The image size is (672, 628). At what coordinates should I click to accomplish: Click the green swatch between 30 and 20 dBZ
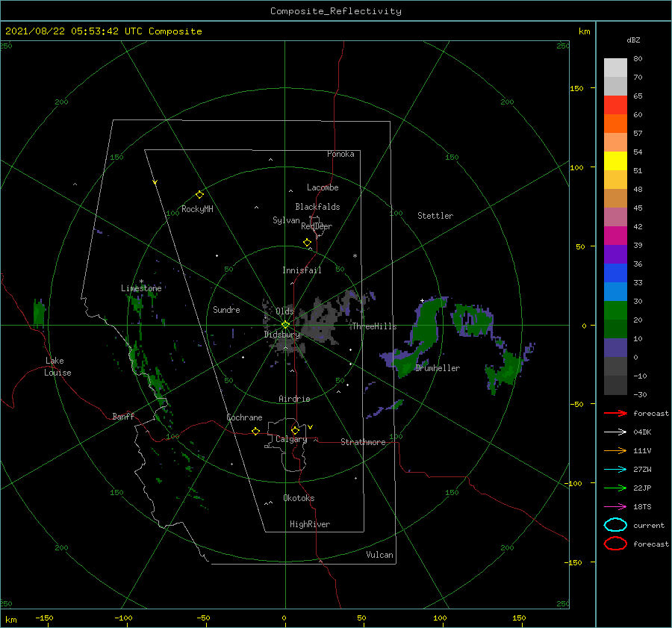(615, 311)
